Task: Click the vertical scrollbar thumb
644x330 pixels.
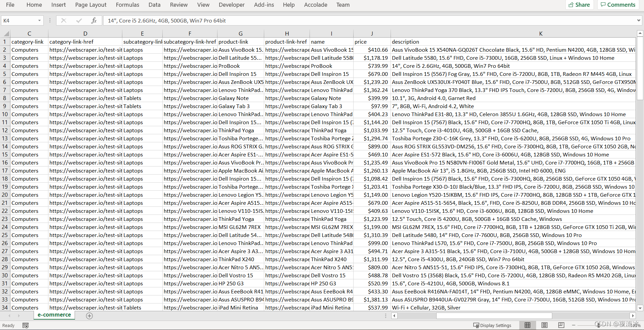Action: click(x=640, y=68)
